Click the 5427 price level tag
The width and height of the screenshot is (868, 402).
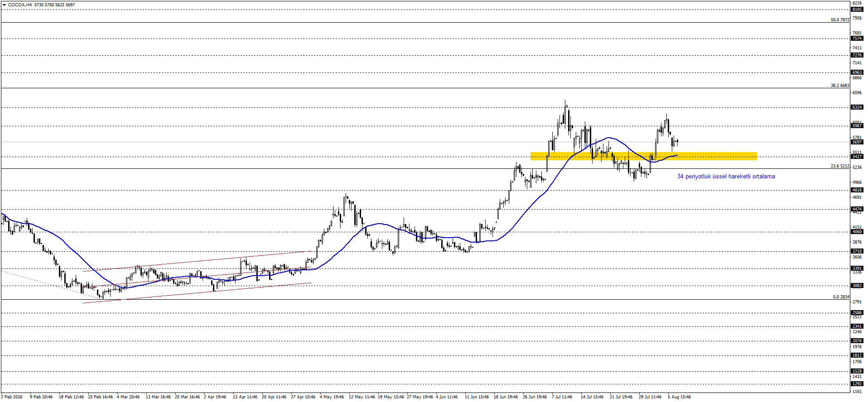857,157
